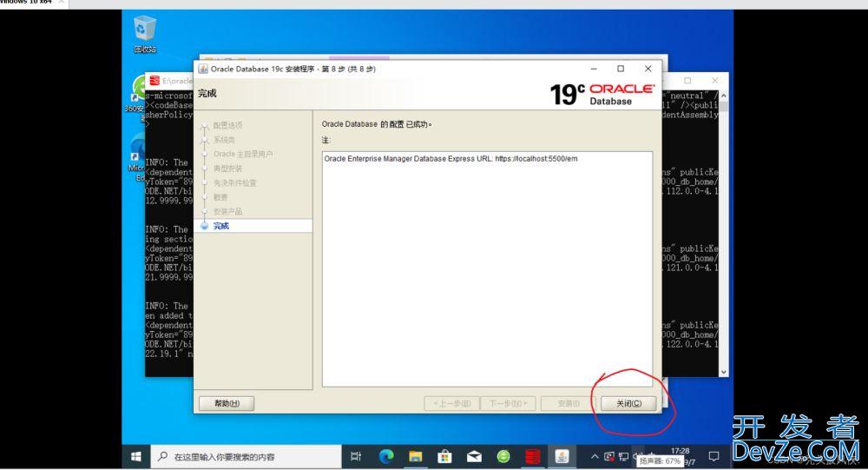Screen dimensions: 868x470
Task: Switch to the red Oracle taskbar icon
Action: click(x=533, y=457)
